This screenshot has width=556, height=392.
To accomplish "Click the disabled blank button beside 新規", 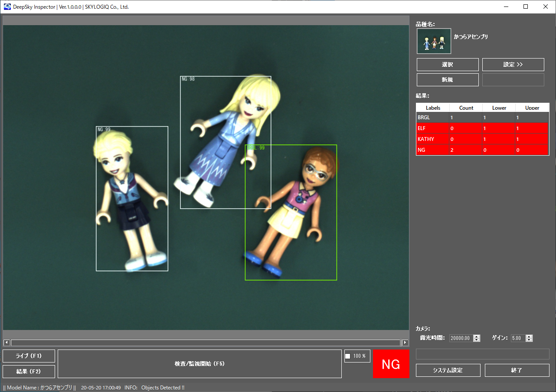I will [x=513, y=80].
